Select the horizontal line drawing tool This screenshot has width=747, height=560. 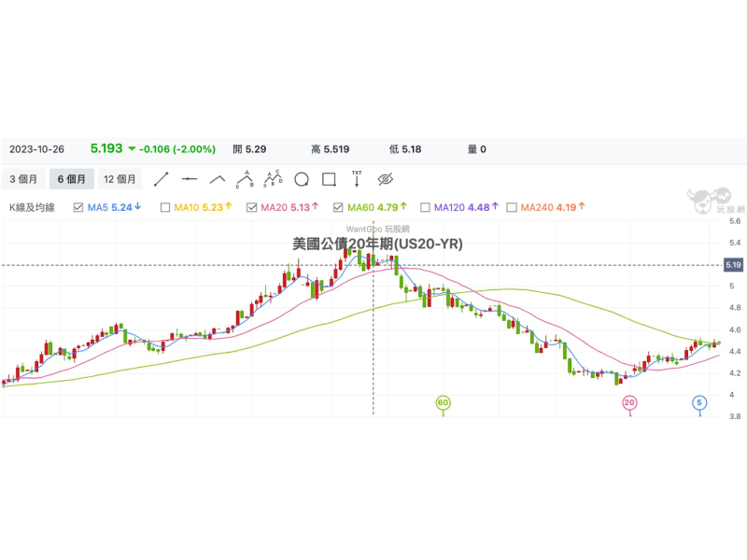pyautogui.click(x=190, y=179)
